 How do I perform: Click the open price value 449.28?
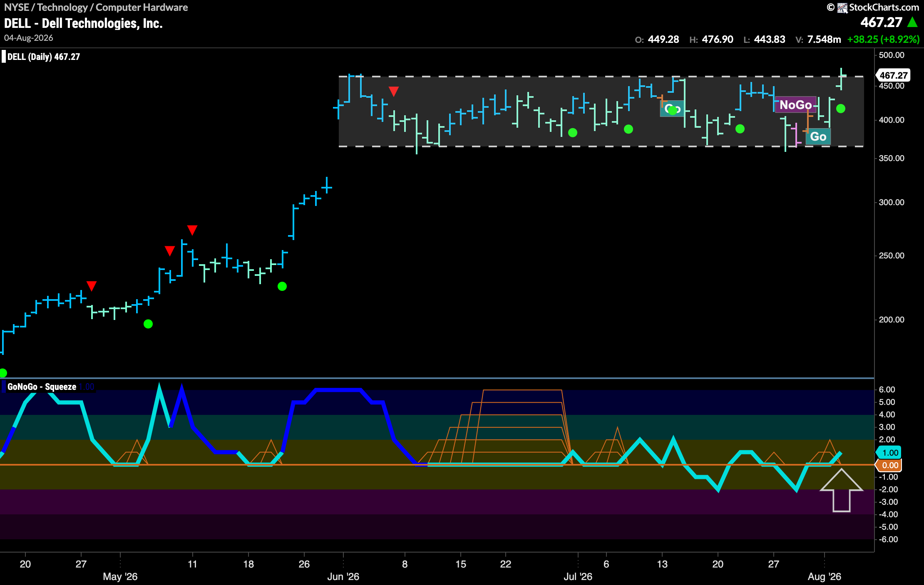tap(663, 40)
